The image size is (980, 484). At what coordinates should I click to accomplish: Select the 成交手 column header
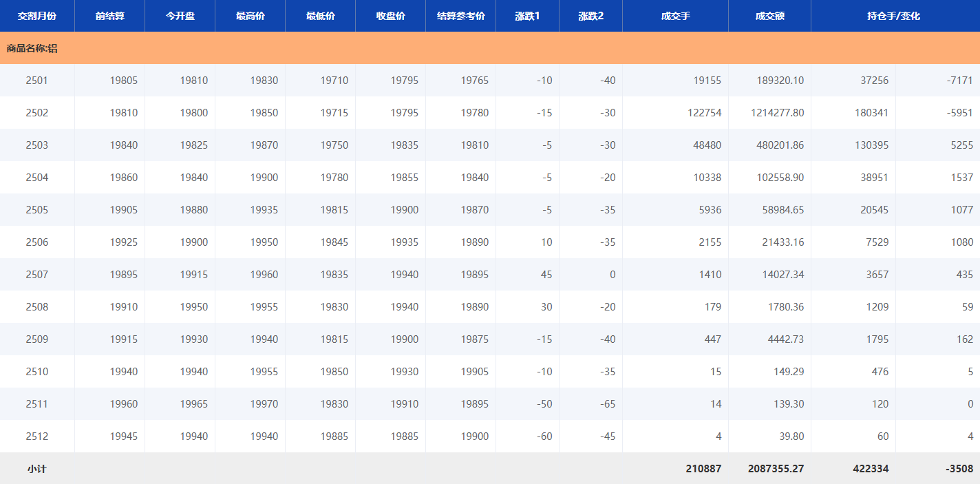coord(675,16)
